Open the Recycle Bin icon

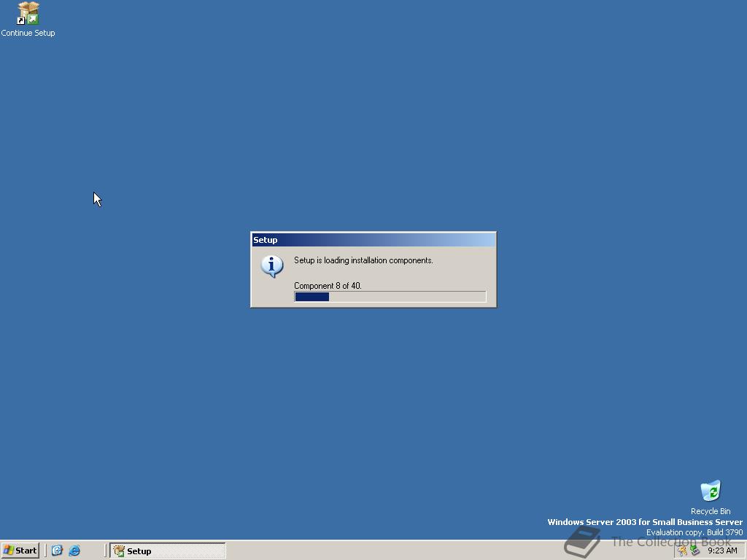711,497
